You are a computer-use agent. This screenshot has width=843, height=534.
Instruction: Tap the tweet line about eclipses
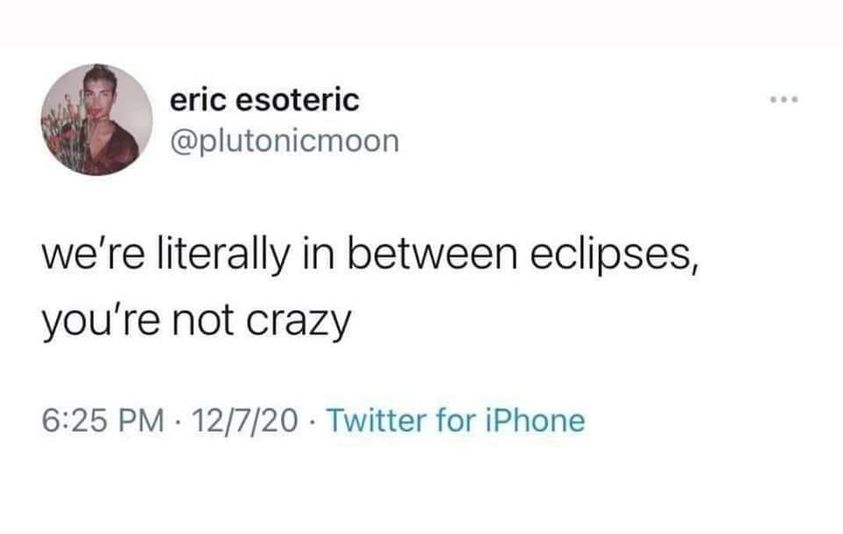(x=370, y=255)
